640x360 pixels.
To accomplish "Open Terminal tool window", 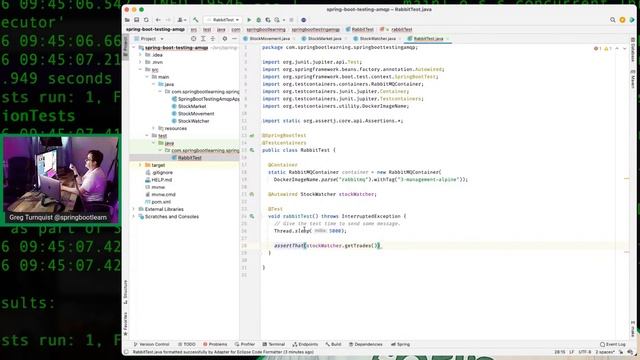I will [273, 344].
